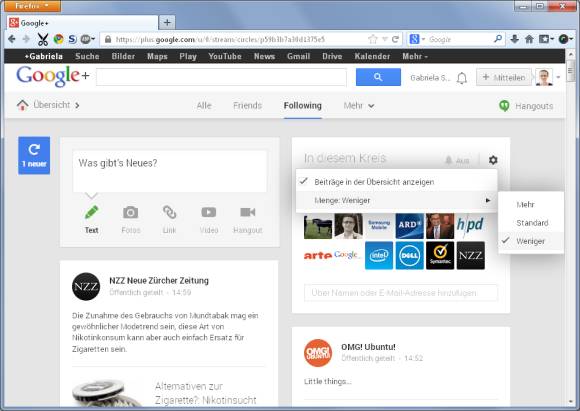Select Text post type pencil icon
The width and height of the screenshot is (580, 411).
(x=91, y=212)
